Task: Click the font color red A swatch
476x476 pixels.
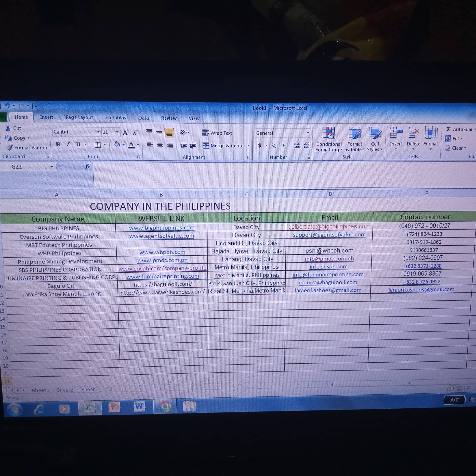Action: tap(131, 145)
